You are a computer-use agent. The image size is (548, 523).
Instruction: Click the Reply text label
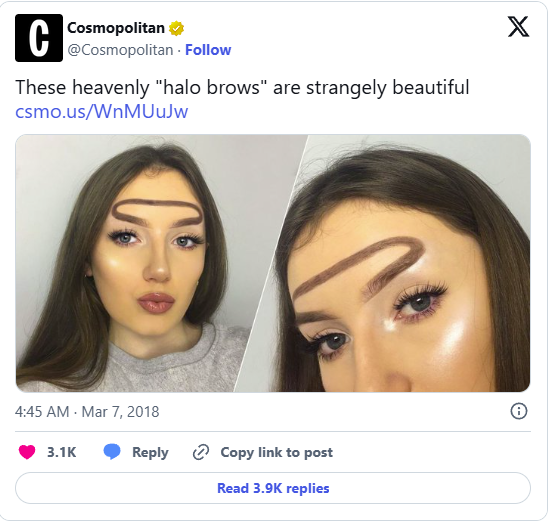click(x=150, y=452)
